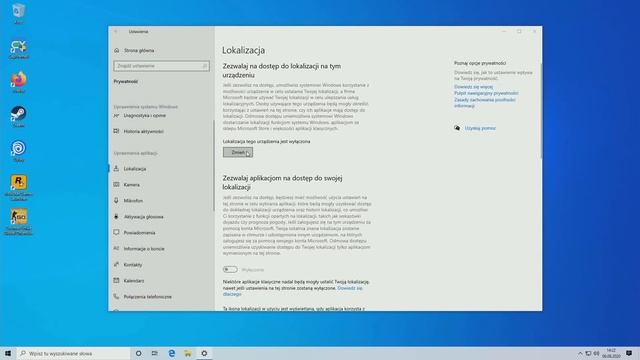Select the Uplay swirl desktop shortcut
640x360 pixels.
18,151
